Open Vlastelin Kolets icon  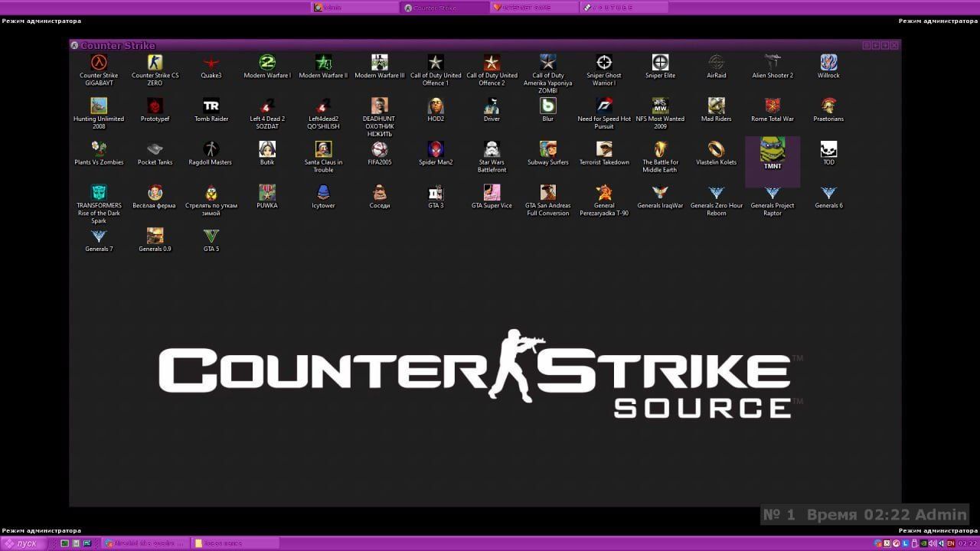click(x=717, y=149)
